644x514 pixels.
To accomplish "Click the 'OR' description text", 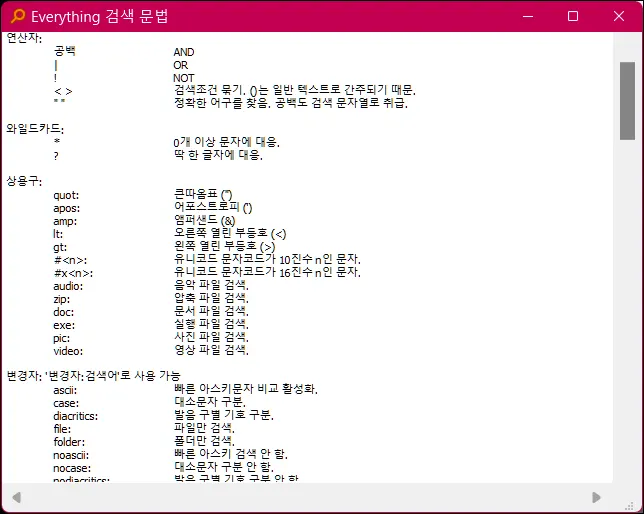I will point(181,65).
